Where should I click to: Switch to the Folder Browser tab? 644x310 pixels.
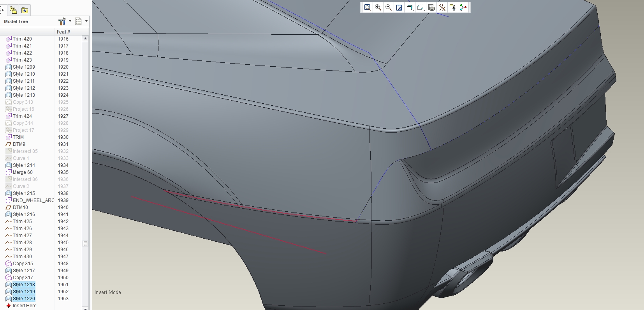13,10
